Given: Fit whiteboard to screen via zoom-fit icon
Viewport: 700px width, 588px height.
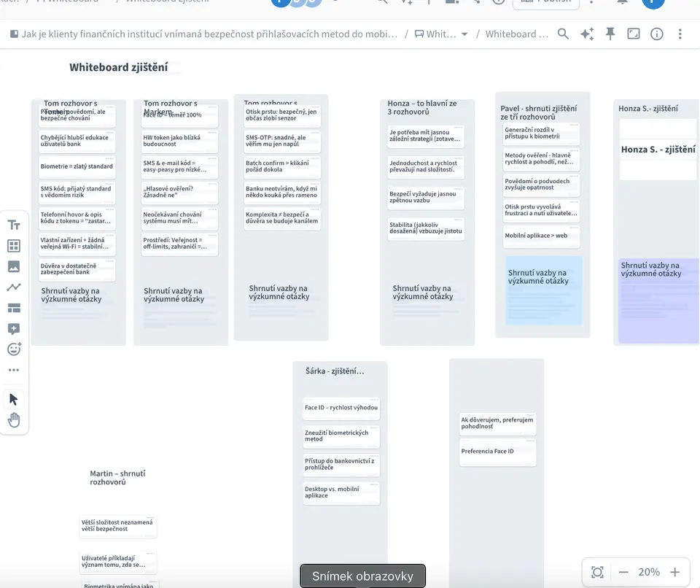Looking at the screenshot, I should pos(597,572).
